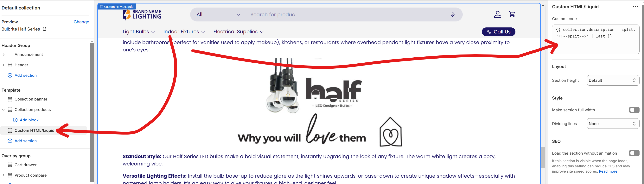Toggle Load the section without animation
This screenshot has width=644, height=184.
(634, 153)
